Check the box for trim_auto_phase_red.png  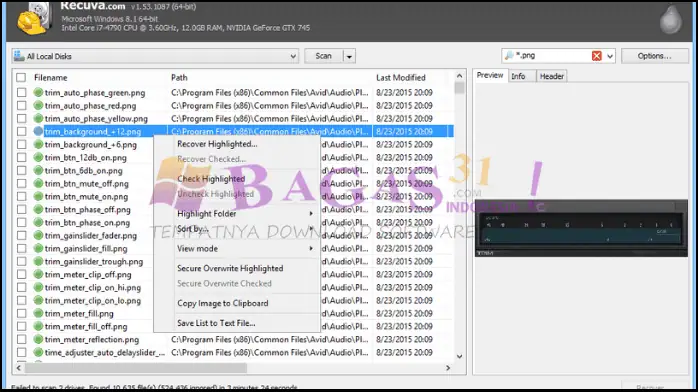[x=21, y=105]
